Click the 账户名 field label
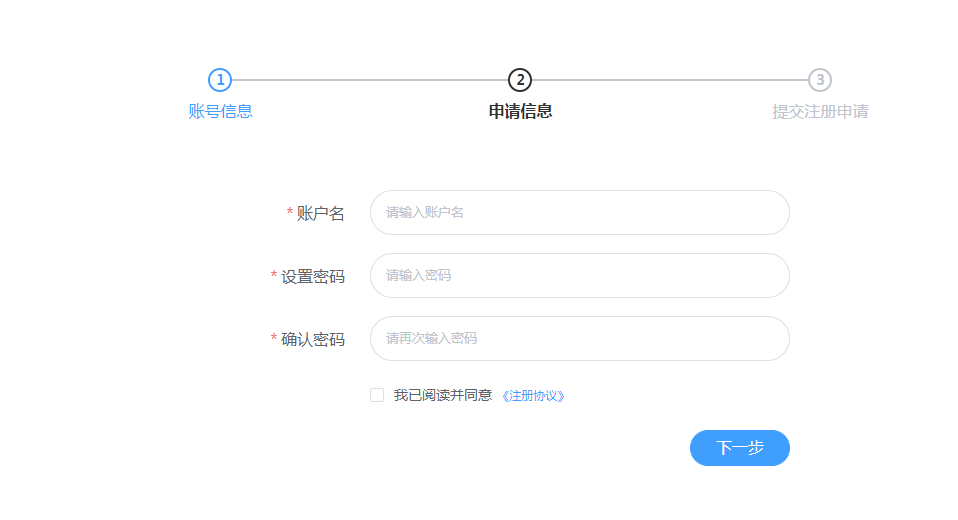This screenshot has width=958, height=520. (321, 213)
